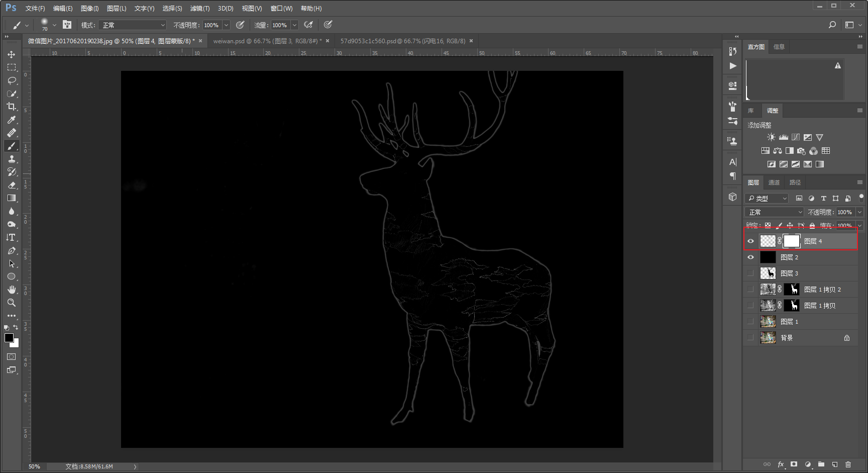The width and height of the screenshot is (868, 473).
Task: Select the Zoom tool
Action: 12,303
